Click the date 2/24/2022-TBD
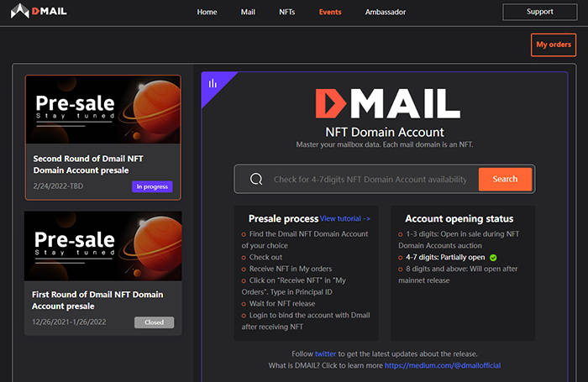 click(58, 186)
